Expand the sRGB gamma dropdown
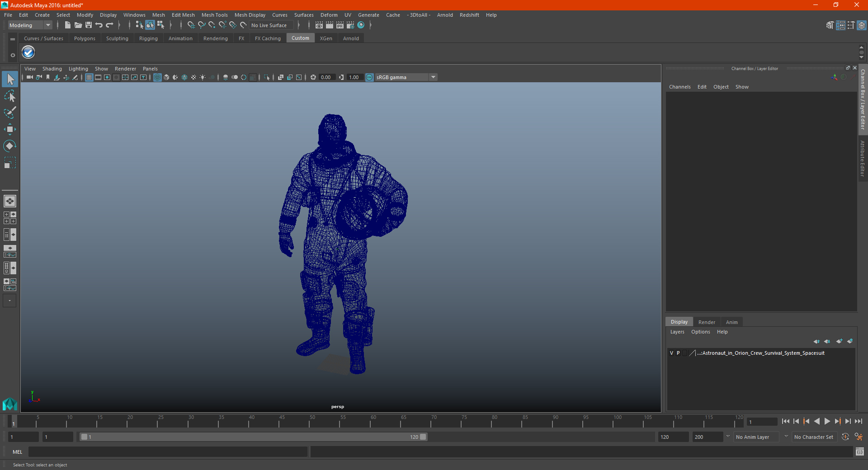Image resolution: width=868 pixels, height=470 pixels. coord(433,77)
